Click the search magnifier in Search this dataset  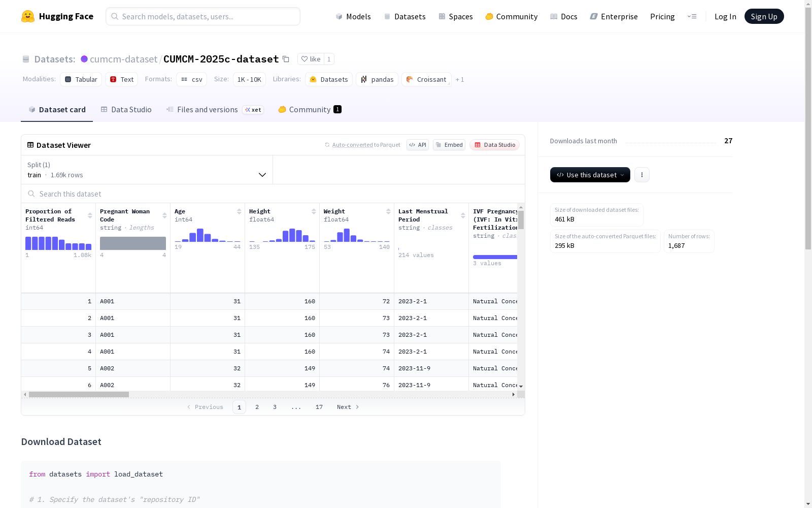point(31,194)
